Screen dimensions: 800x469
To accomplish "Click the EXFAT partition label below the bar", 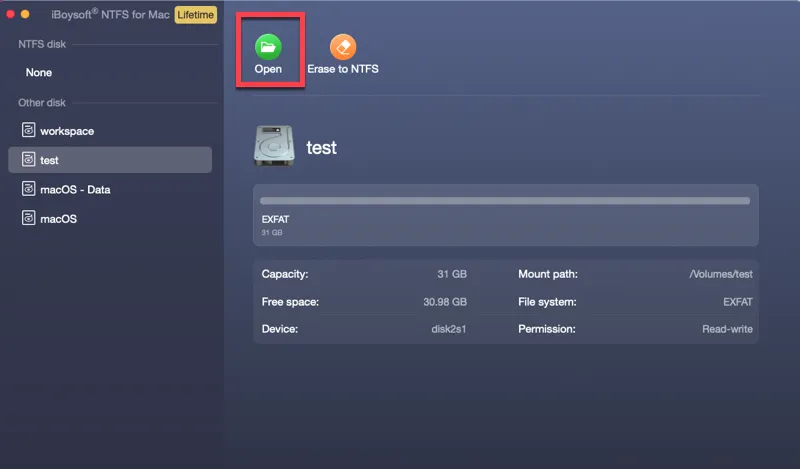I will [x=275, y=219].
